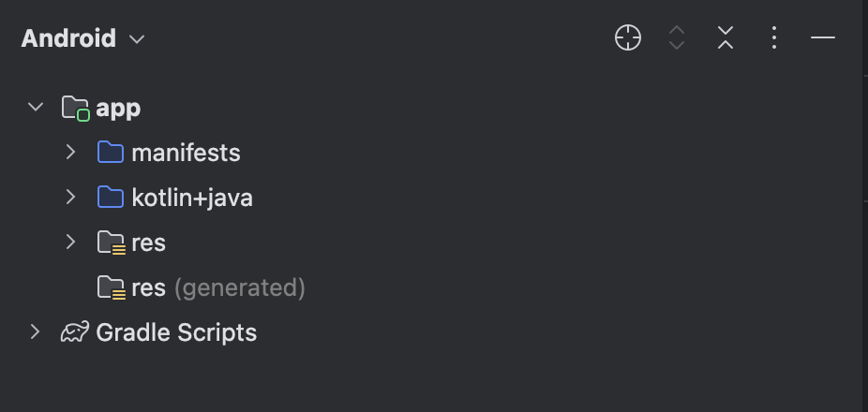The image size is (868, 412).
Task: Click the Collapse All icon
Action: click(726, 38)
